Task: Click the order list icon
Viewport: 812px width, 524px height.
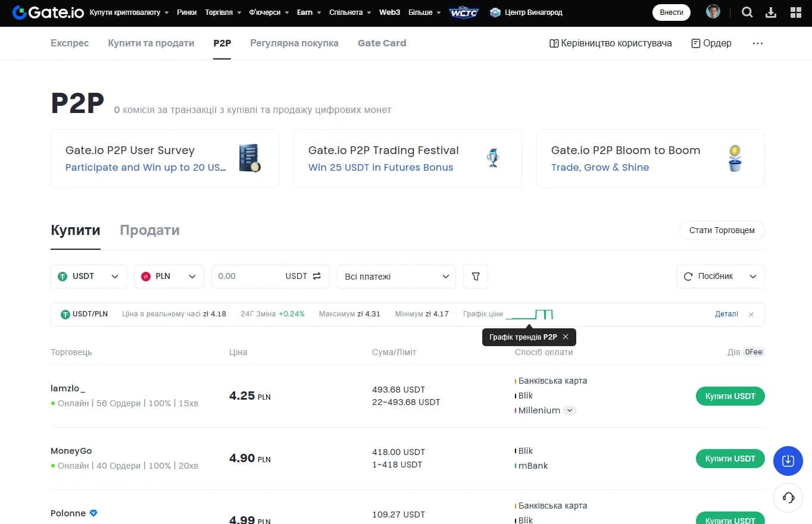Action: point(695,43)
